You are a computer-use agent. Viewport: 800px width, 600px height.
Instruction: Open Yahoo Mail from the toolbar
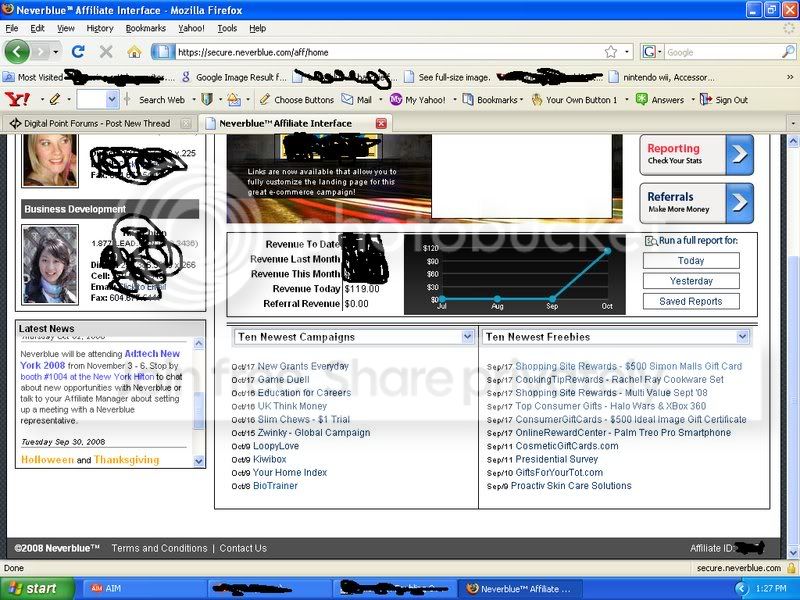(x=357, y=99)
